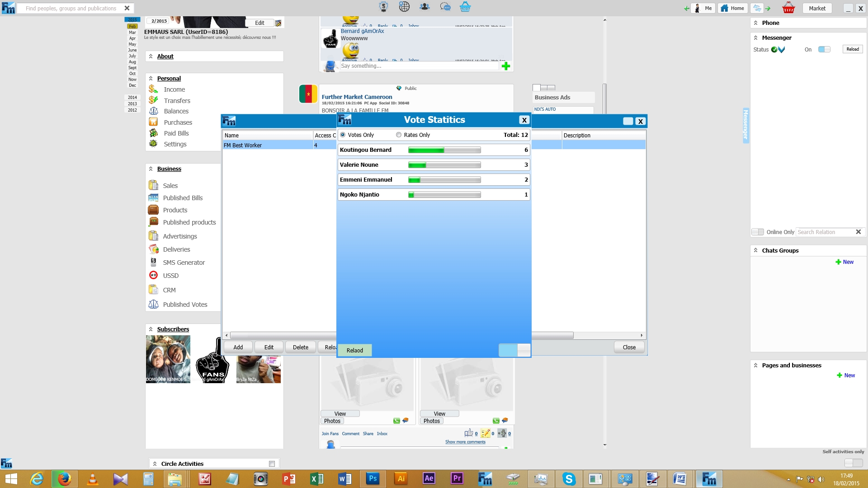Open the Market tab
Screen dimensions: 868x488
tap(817, 8)
